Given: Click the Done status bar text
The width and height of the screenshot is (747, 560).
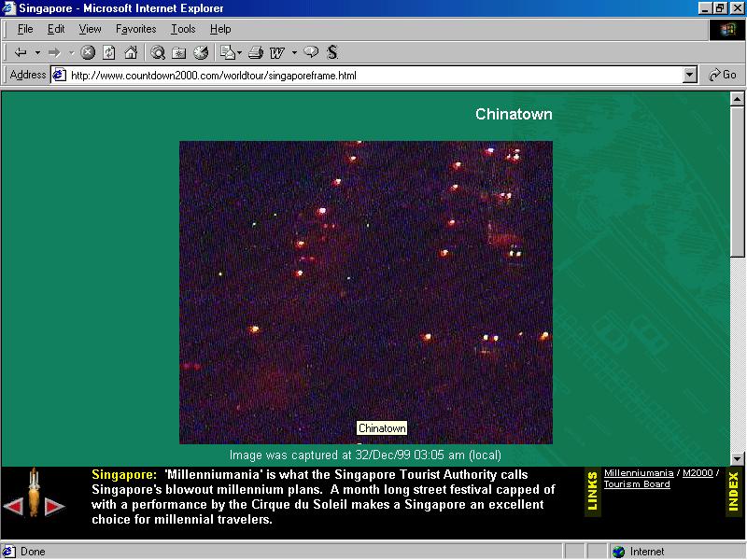Looking at the screenshot, I should click(33, 552).
